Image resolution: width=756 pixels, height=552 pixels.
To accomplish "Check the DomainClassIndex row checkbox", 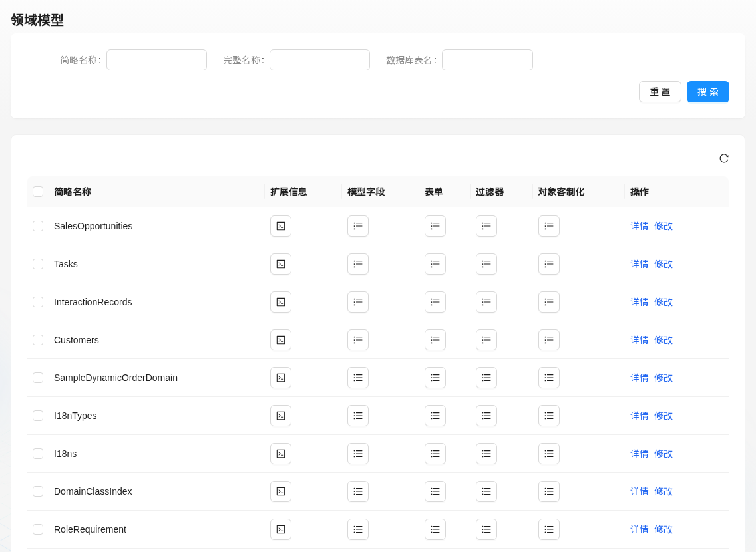I will click(38, 491).
